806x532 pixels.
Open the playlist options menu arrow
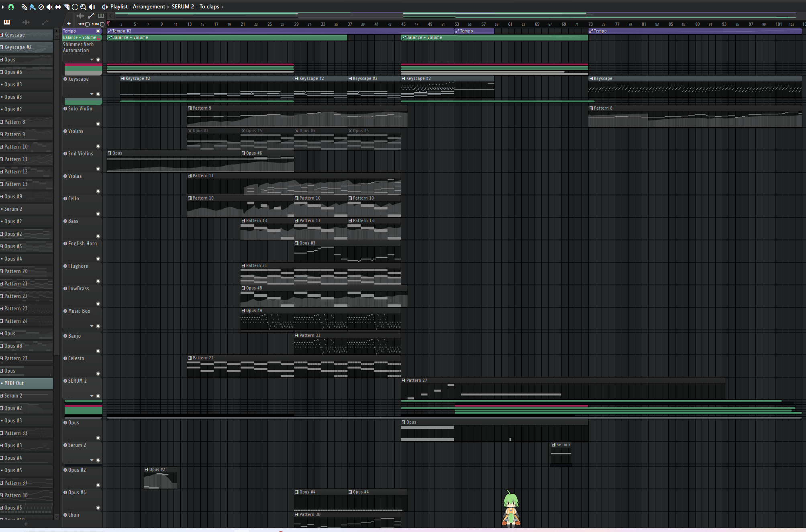point(3,7)
